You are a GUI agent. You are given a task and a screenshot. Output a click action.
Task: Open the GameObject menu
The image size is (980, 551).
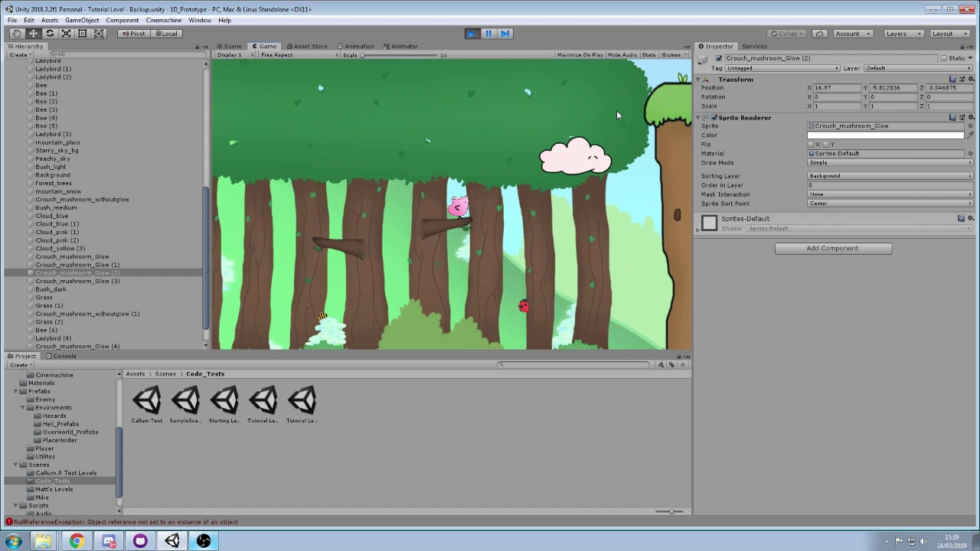[82, 21]
